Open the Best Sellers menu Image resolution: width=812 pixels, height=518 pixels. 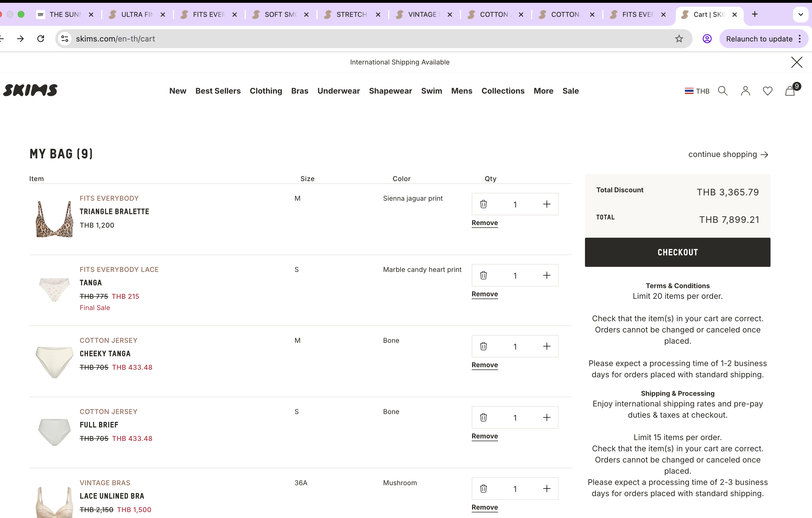(x=218, y=91)
